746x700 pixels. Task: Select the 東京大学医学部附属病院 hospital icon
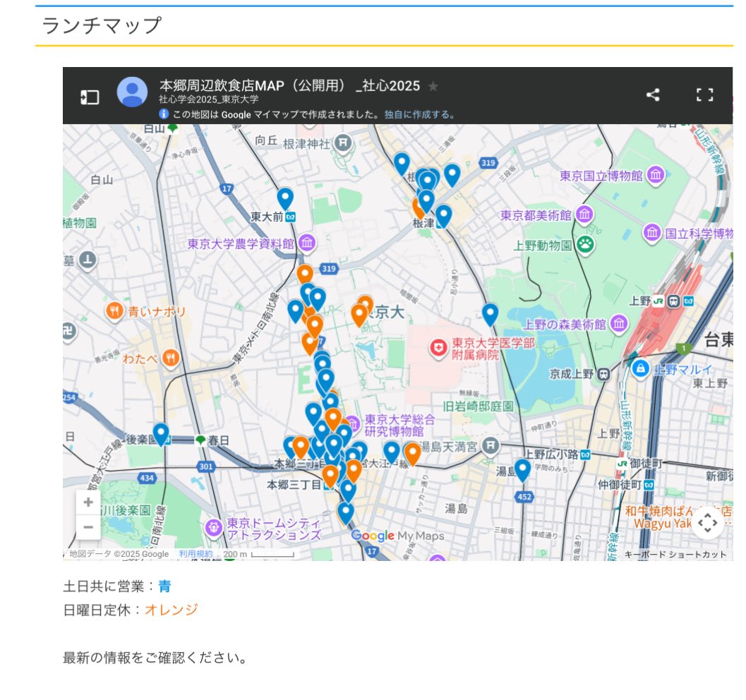tap(438, 348)
